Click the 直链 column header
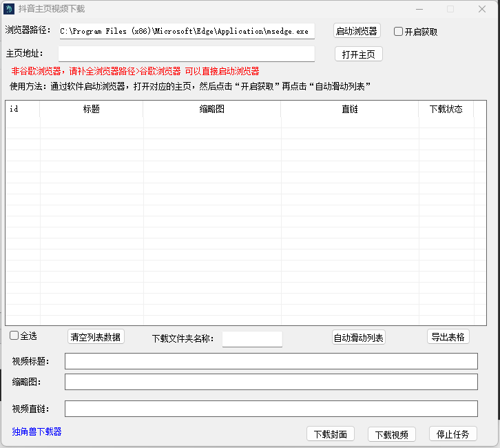500x448 pixels. [x=349, y=110]
